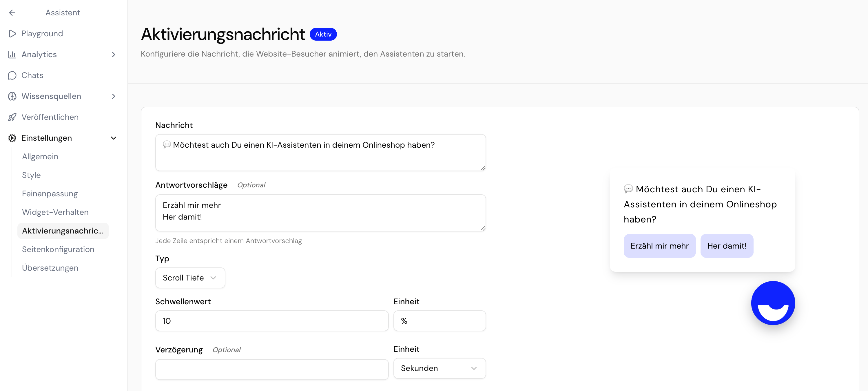The height and width of the screenshot is (391, 868).
Task: Click the Schwellenwert field with value 10
Action: (271, 321)
